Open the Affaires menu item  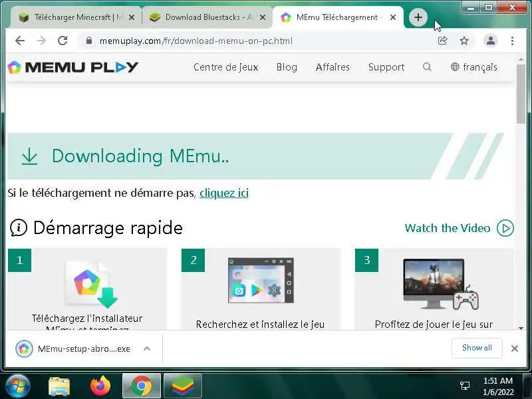pyautogui.click(x=332, y=67)
